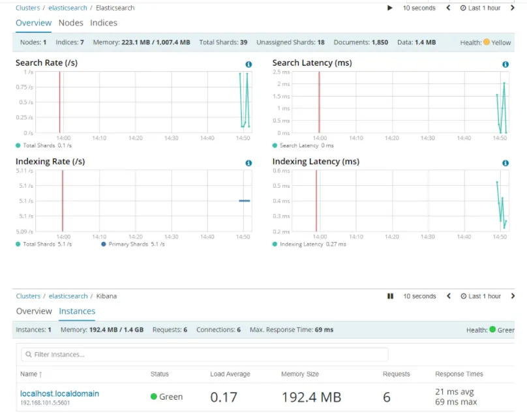Open Indexing Rate chart info icon
The width and height of the screenshot is (527, 420).
248,163
